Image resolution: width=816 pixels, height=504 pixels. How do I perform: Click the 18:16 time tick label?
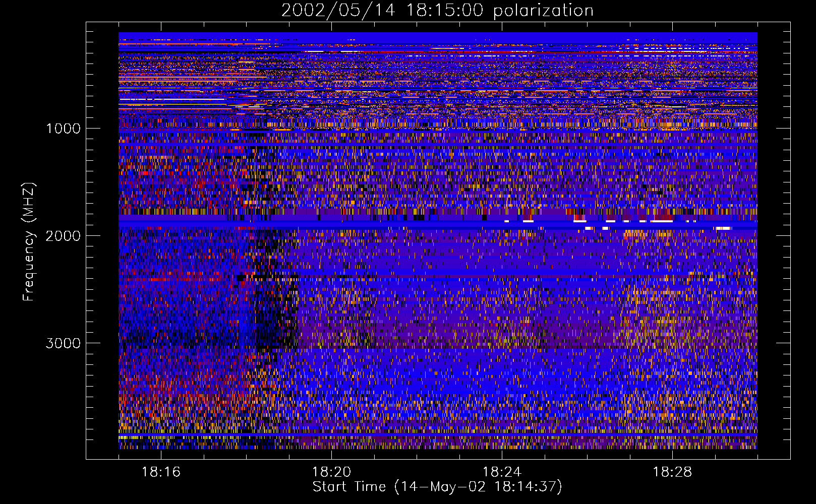coord(161,472)
